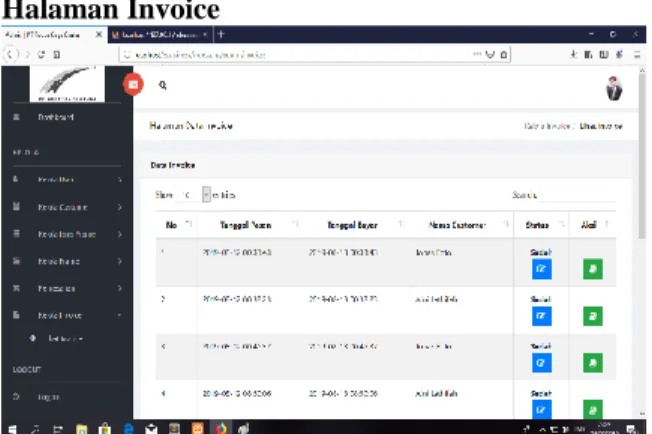Click Data Invoice breadcrumb link
This screenshot has width=652, height=434.
click(x=547, y=126)
